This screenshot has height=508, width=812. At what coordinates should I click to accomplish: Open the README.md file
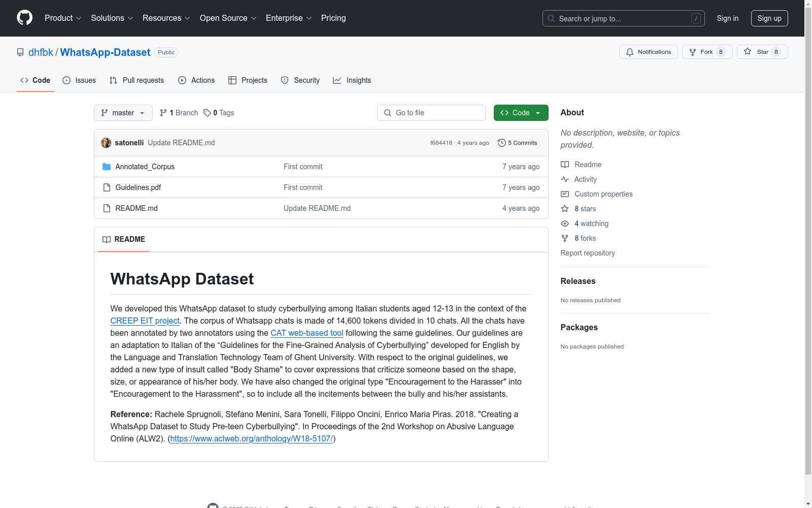[x=137, y=208]
